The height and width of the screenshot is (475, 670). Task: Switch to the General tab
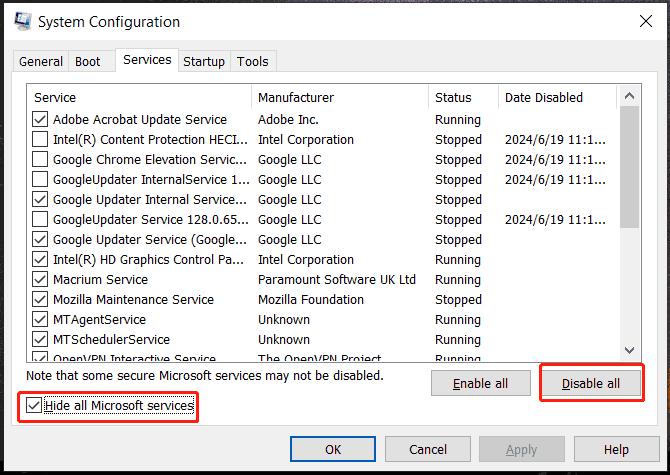click(x=41, y=62)
